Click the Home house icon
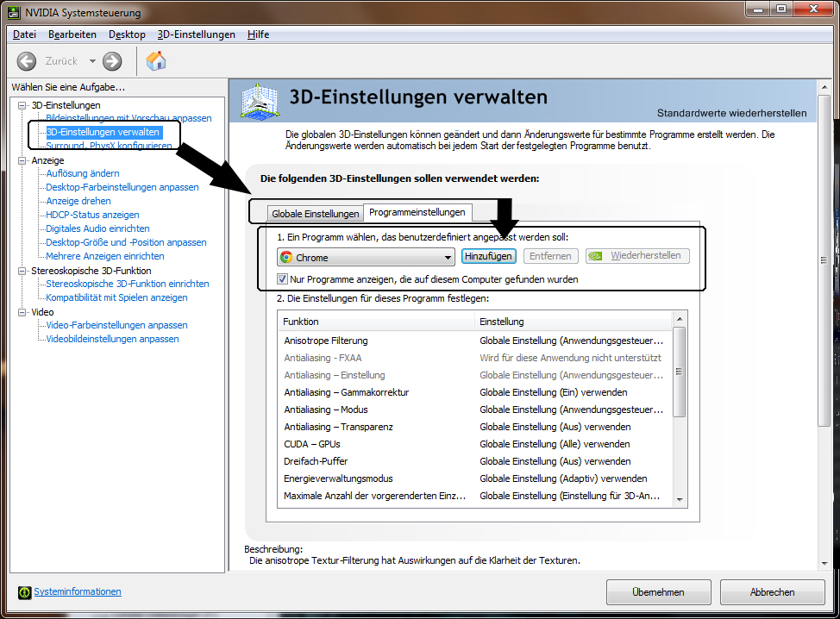Image resolution: width=840 pixels, height=619 pixels. click(156, 61)
